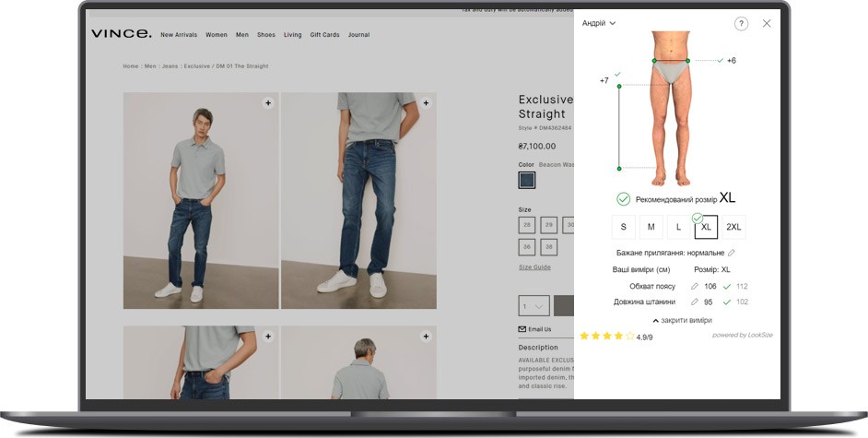This screenshot has height=438, width=868.
Task: Close the LookSize sizing panel
Action: (x=767, y=24)
